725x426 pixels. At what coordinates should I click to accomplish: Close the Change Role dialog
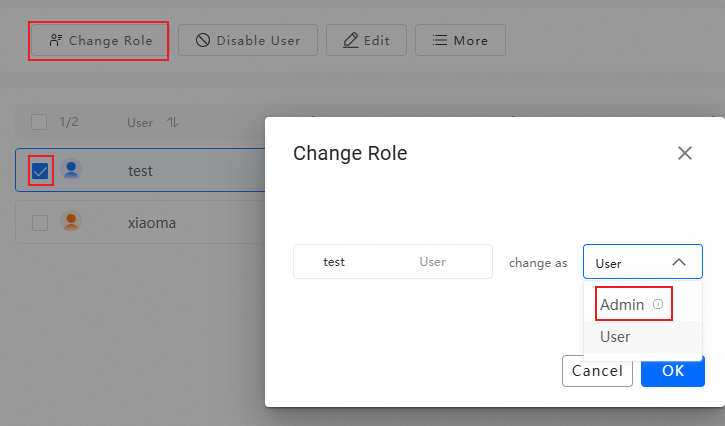685,153
